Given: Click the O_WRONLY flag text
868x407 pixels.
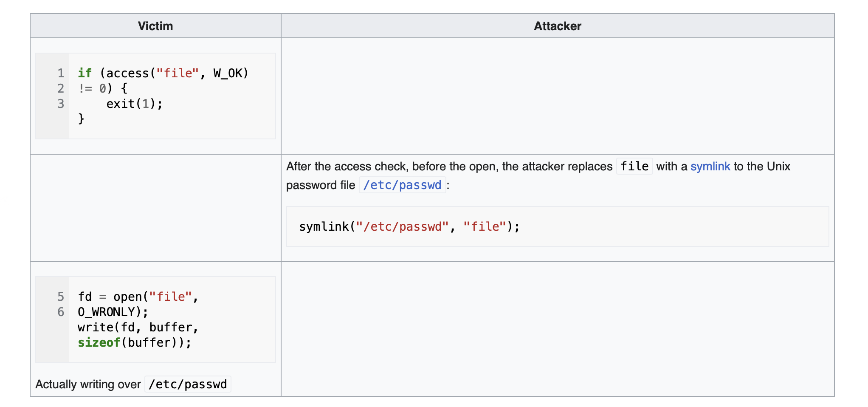Looking at the screenshot, I should [x=106, y=312].
